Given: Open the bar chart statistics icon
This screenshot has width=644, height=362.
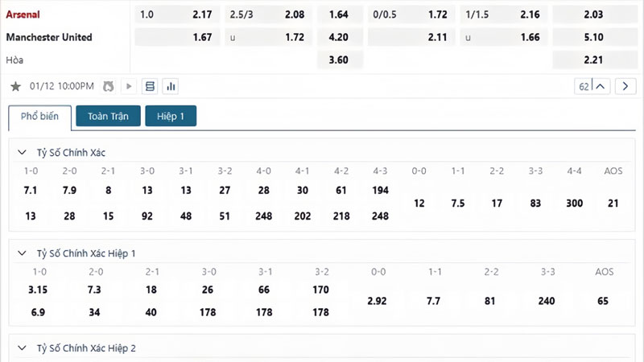Looking at the screenshot, I should [x=171, y=87].
